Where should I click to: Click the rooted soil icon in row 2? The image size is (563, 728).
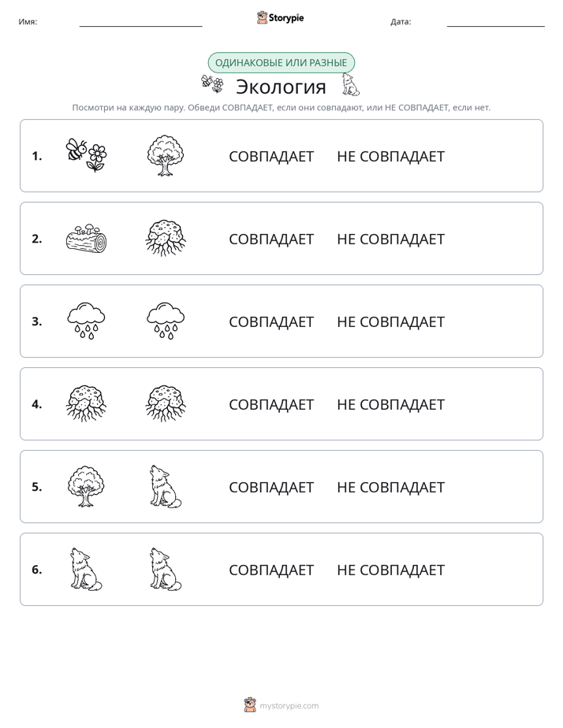tap(166, 238)
